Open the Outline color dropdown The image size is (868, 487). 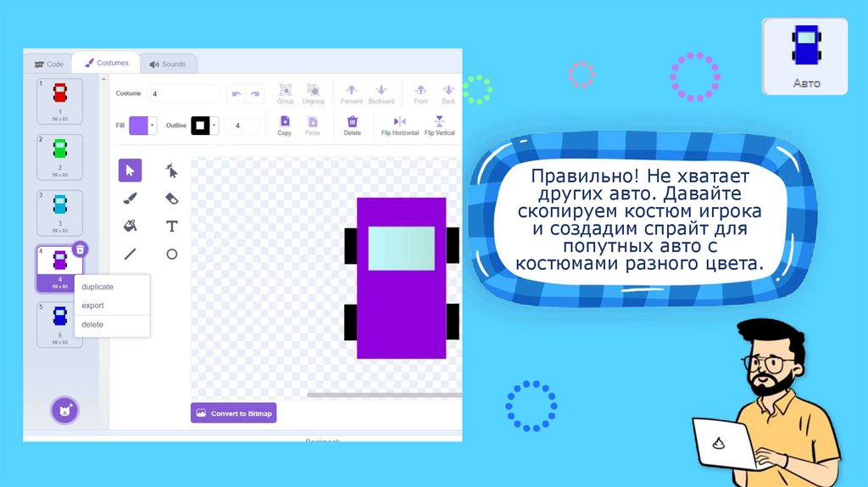click(214, 126)
